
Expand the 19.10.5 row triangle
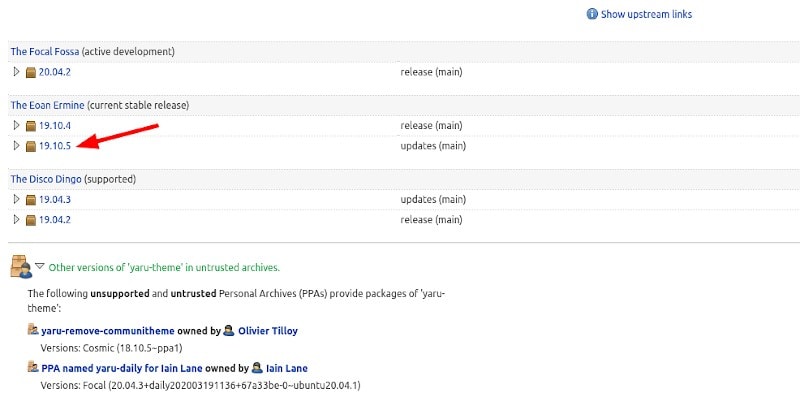click(16, 145)
